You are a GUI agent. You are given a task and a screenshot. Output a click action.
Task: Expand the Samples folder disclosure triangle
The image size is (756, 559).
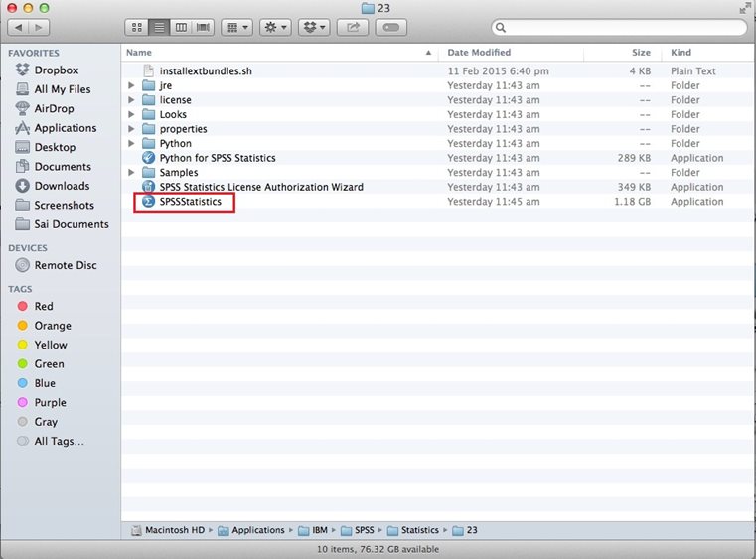coord(132,173)
